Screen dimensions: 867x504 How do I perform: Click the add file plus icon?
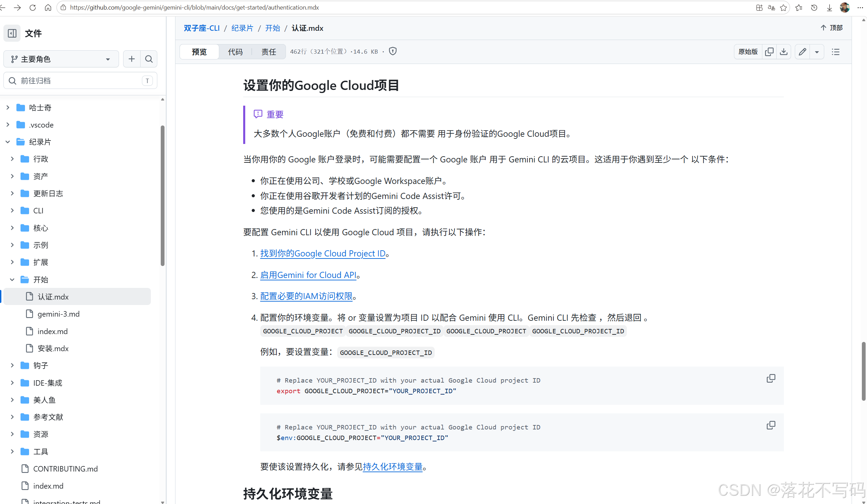pyautogui.click(x=131, y=59)
